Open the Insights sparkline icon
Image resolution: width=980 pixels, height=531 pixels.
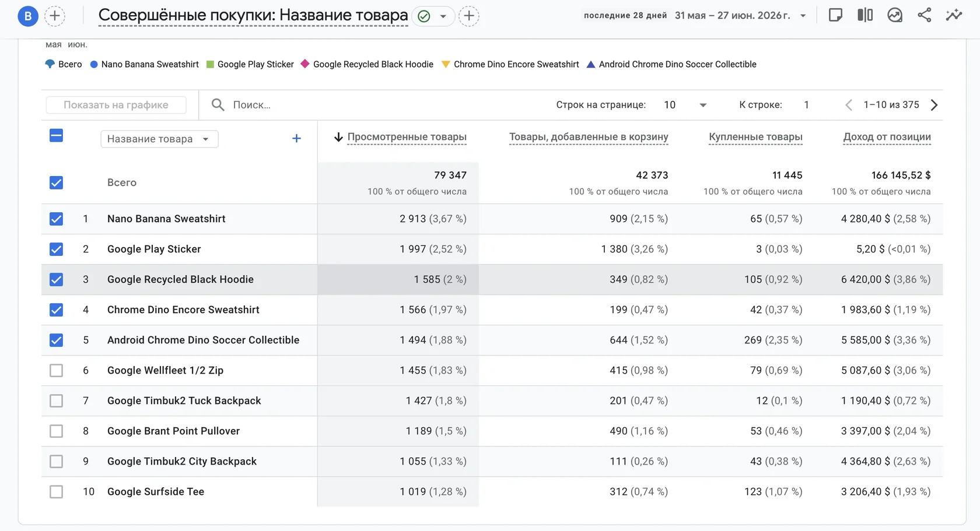(x=954, y=16)
